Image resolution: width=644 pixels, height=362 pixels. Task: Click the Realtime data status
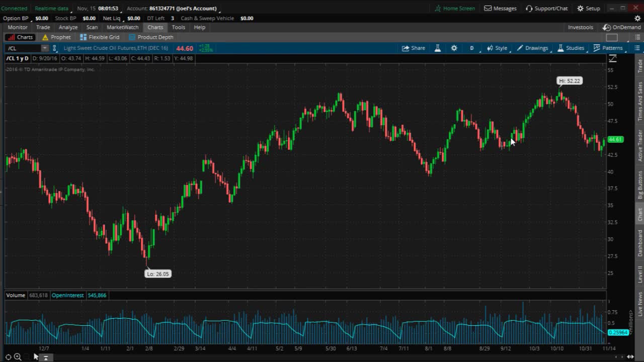[52, 8]
